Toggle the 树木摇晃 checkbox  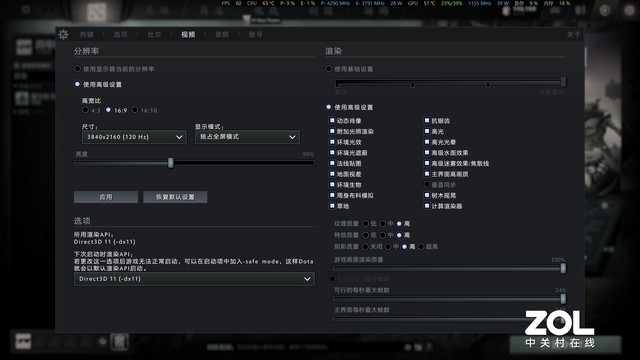(x=427, y=195)
